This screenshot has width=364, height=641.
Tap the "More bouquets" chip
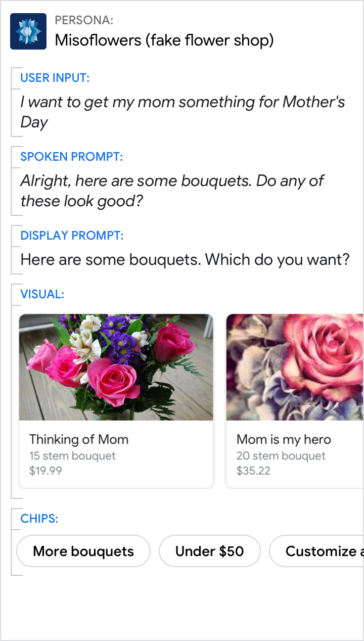point(83,551)
